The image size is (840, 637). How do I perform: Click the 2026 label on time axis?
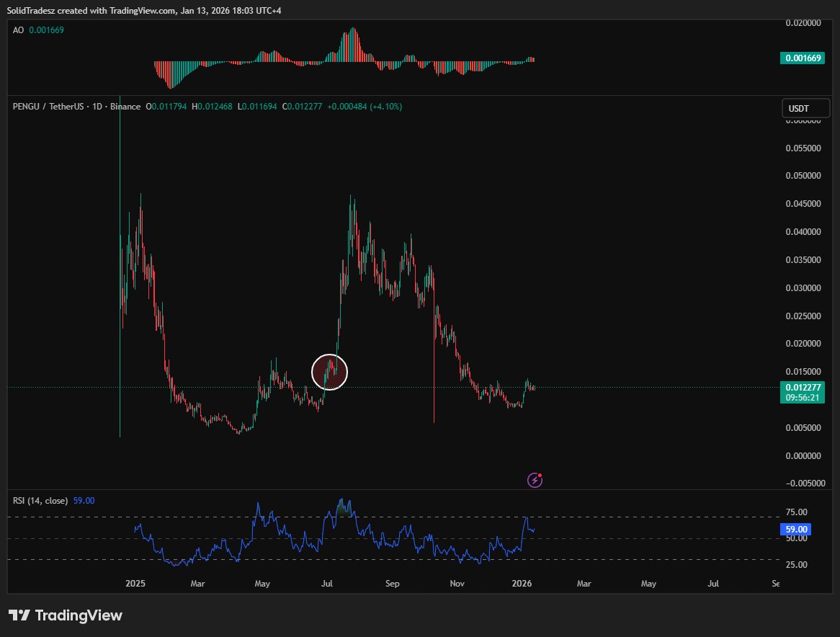coord(522,584)
